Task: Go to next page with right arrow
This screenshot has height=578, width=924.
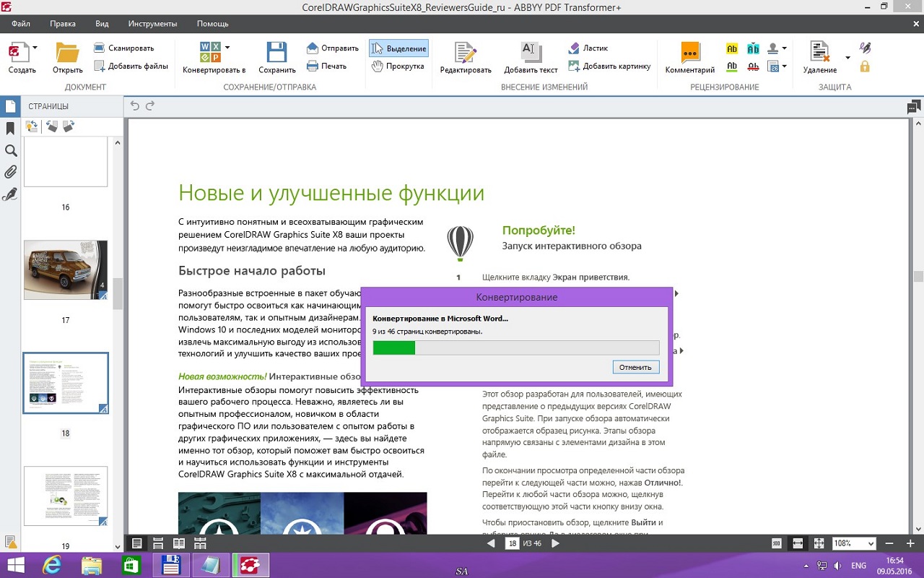Action: pyautogui.click(x=555, y=543)
